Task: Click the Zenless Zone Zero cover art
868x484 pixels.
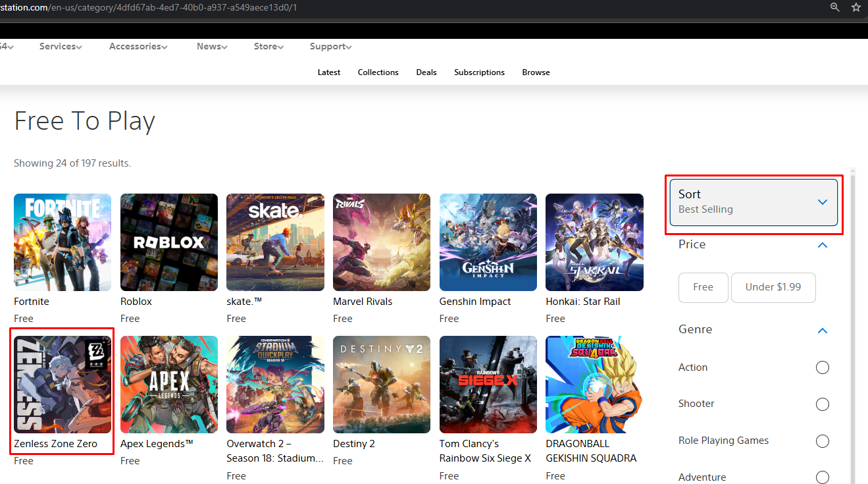Action: (x=63, y=385)
